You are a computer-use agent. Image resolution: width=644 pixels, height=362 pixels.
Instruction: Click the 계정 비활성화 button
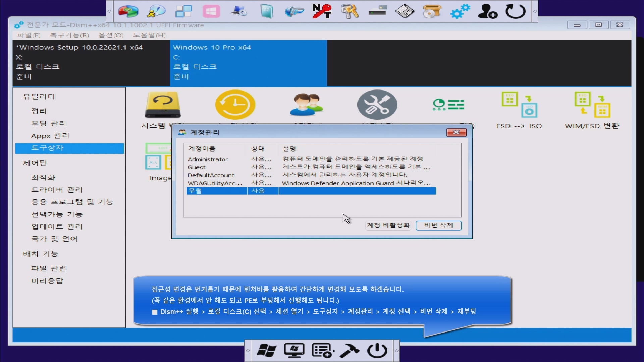click(388, 225)
